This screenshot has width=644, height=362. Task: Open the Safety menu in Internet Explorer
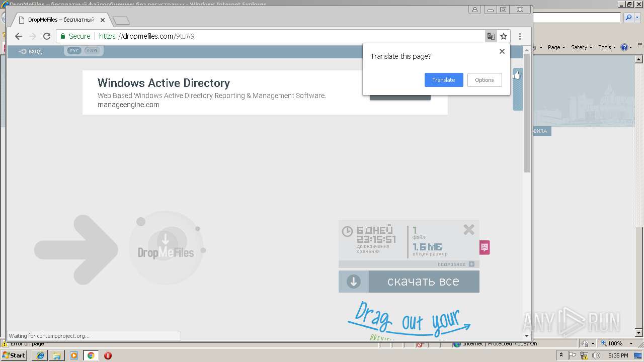[582, 47]
